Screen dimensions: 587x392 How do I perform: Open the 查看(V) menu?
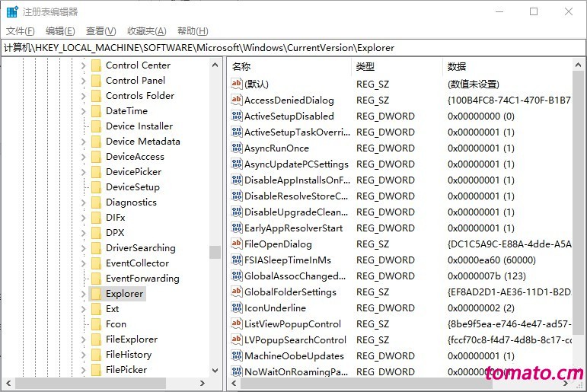(x=100, y=31)
